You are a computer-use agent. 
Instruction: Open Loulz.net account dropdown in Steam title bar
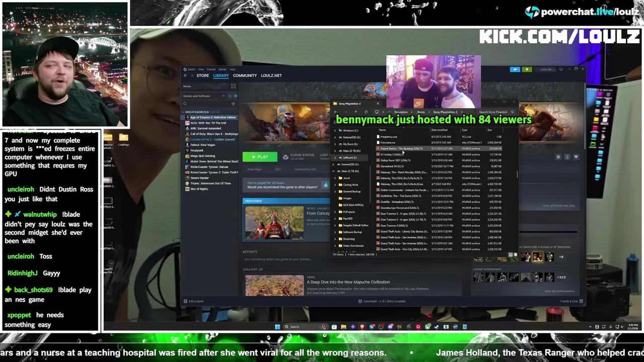545,69
